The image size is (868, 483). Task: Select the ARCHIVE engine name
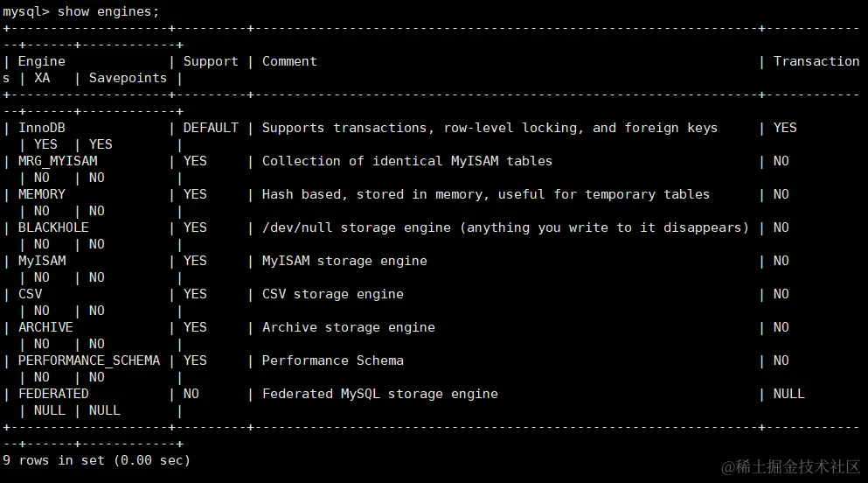(x=45, y=327)
